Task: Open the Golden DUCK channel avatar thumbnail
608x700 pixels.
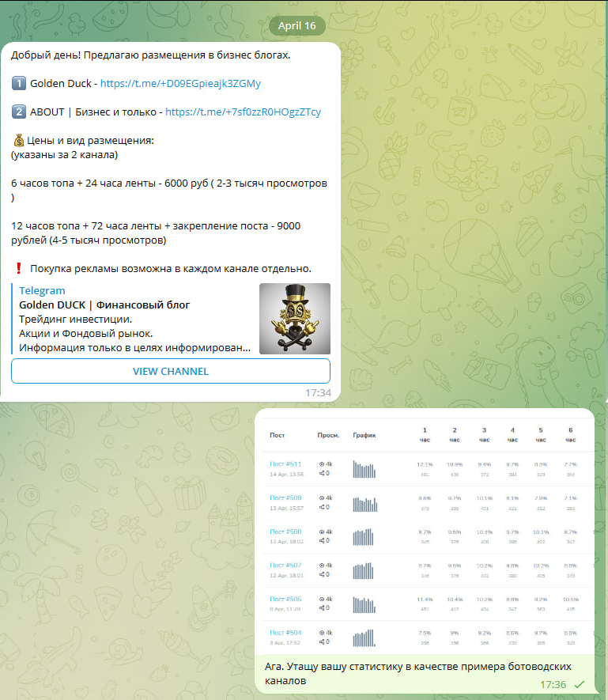Action: point(295,319)
